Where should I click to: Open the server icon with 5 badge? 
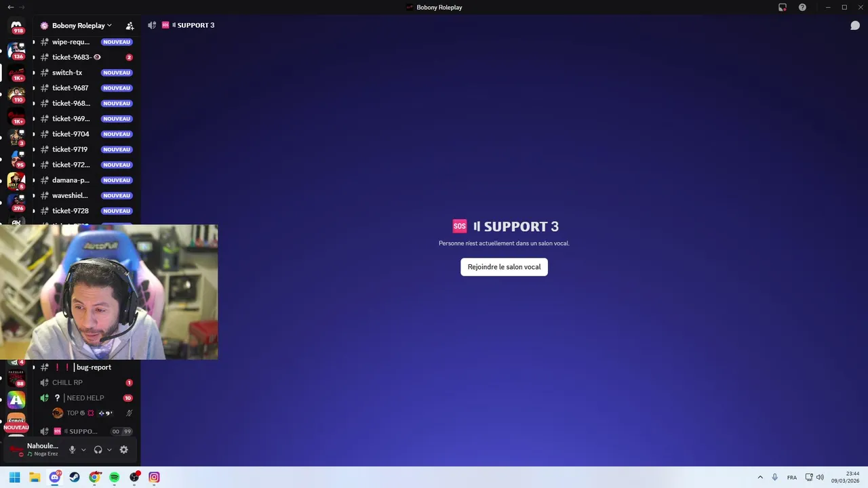(16, 181)
